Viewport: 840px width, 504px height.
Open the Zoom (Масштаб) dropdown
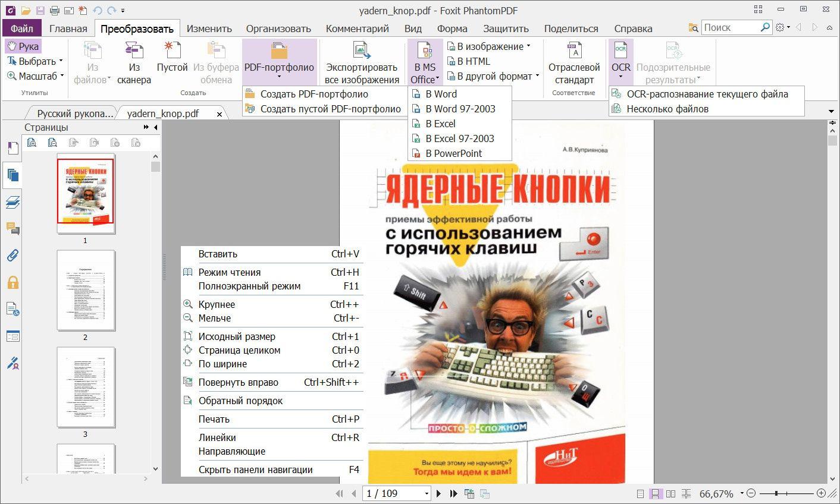[62, 76]
